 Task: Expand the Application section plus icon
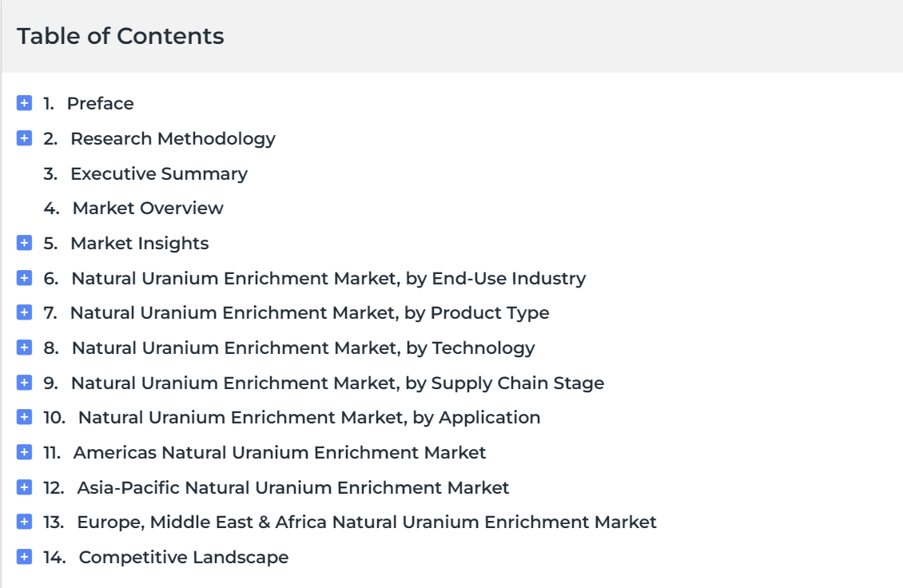pos(24,417)
